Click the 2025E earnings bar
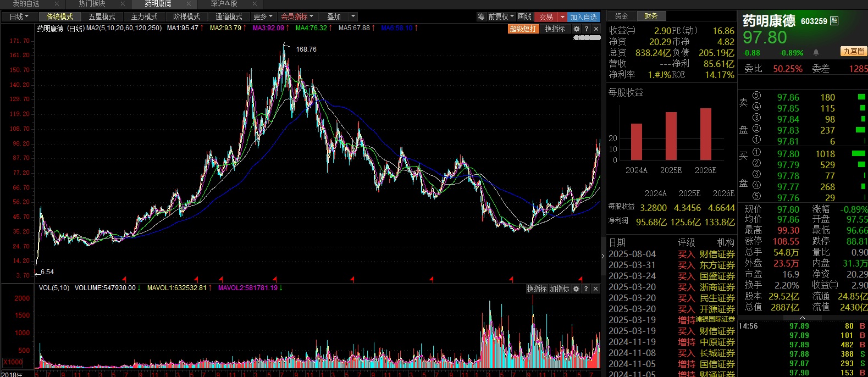The image size is (868, 377). click(x=671, y=136)
